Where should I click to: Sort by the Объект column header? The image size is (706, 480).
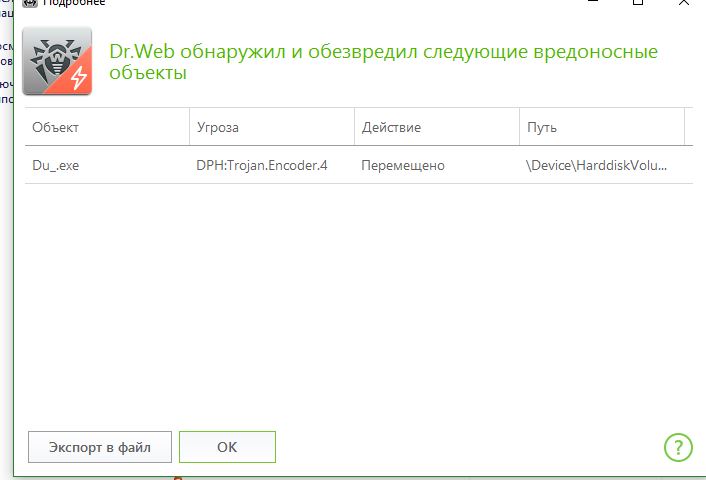click(107, 127)
